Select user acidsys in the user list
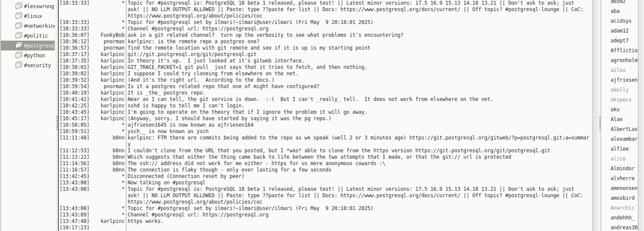This screenshot has width=644, height=231. (x=621, y=21)
